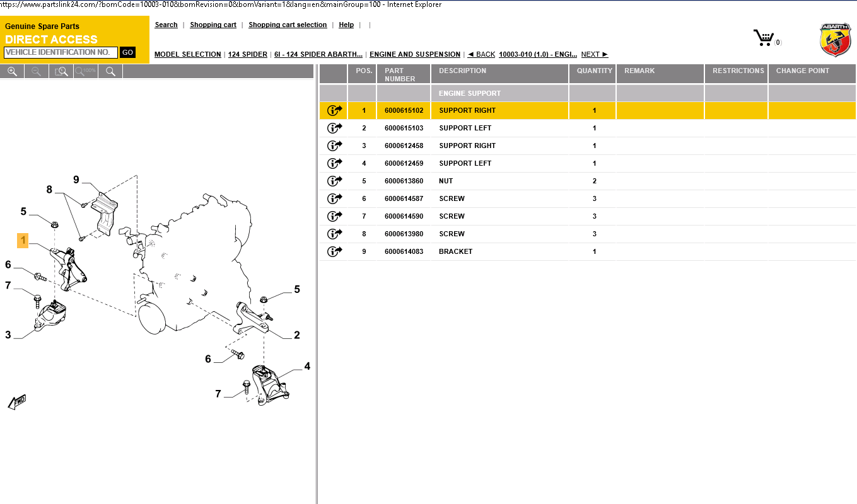Image resolution: width=857 pixels, height=504 pixels.
Task: Go to MODEL SELECTION breadcrumb
Action: 188,54
